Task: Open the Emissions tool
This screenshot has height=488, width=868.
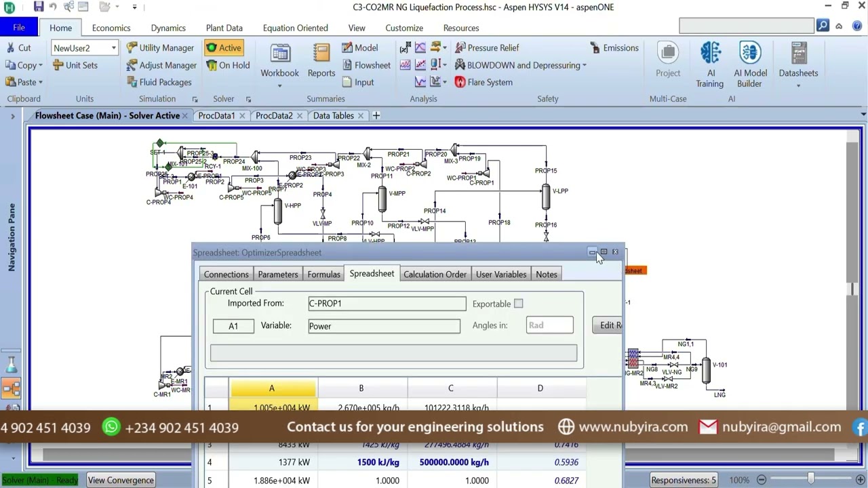Action: coord(614,47)
